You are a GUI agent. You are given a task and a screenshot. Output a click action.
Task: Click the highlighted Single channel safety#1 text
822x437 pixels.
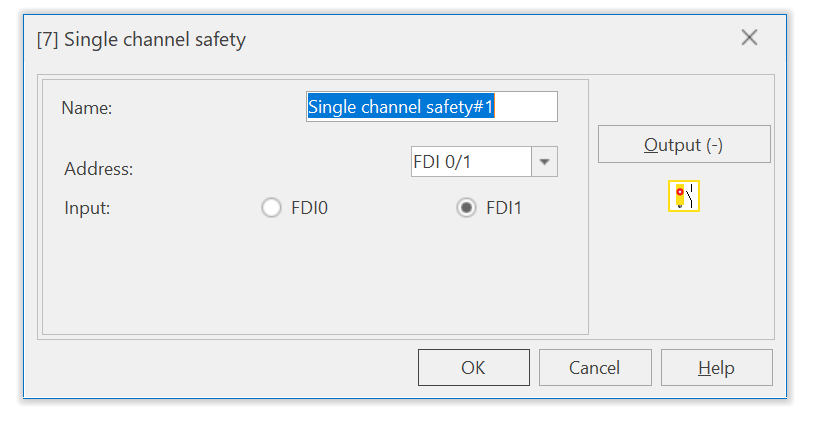click(x=401, y=106)
